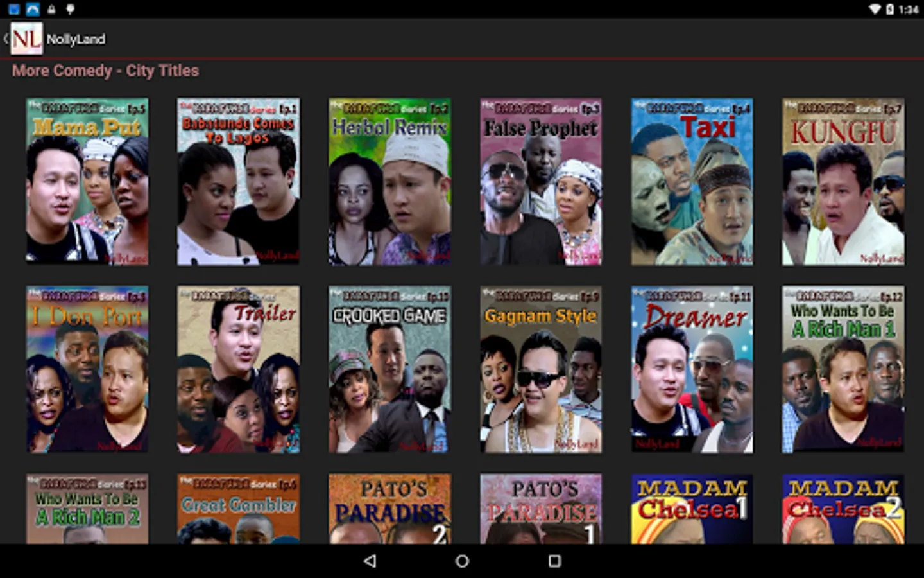Tap the back caret beside the NL logo
Screen dimensions: 924x578
[6, 39]
